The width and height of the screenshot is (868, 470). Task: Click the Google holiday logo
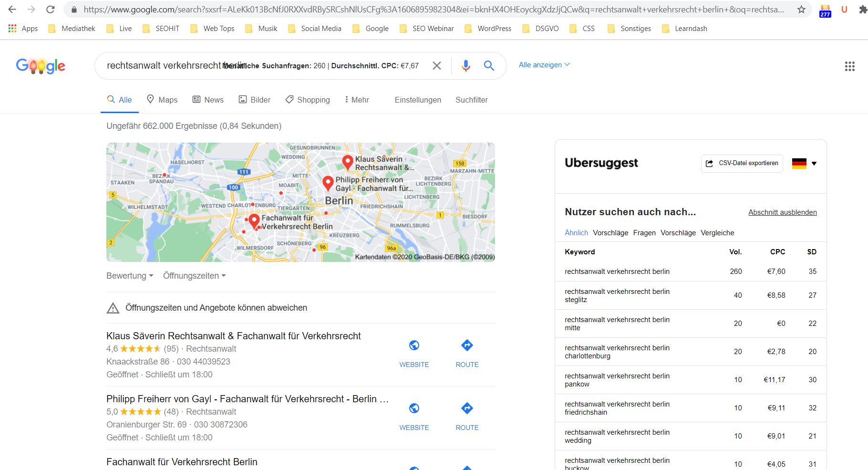[x=41, y=66]
